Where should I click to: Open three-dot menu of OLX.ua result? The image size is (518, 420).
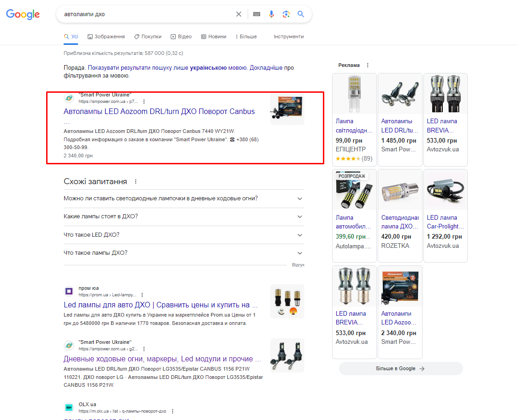tap(173, 411)
